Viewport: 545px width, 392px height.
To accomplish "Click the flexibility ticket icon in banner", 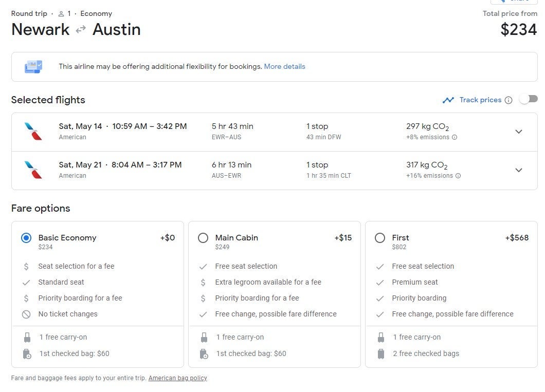I will [x=33, y=67].
